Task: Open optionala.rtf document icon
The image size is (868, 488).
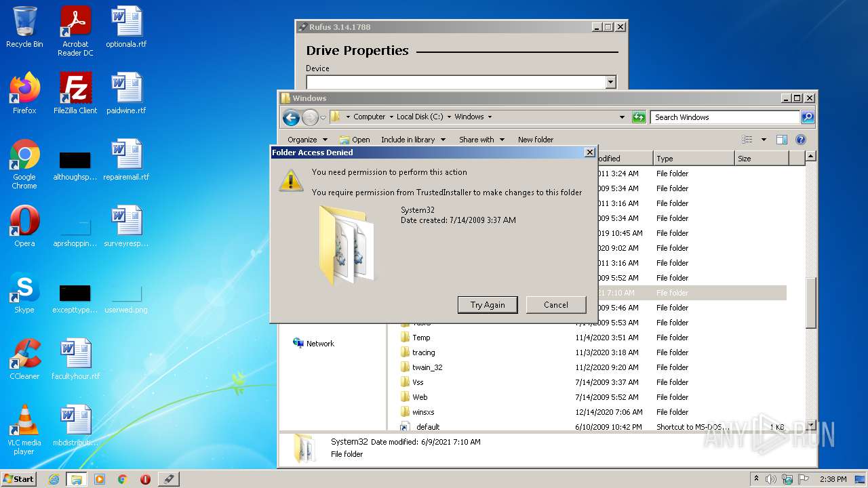Action: pyautogui.click(x=126, y=27)
